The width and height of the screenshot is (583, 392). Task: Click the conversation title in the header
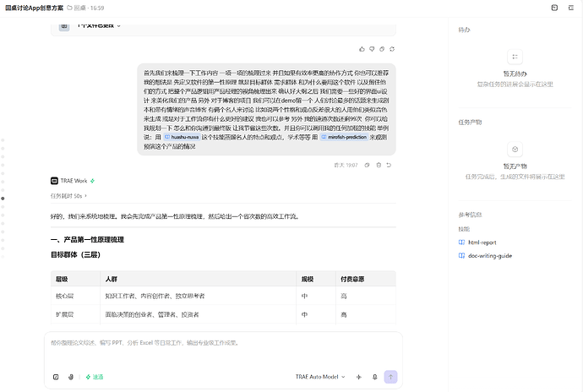[34, 8]
